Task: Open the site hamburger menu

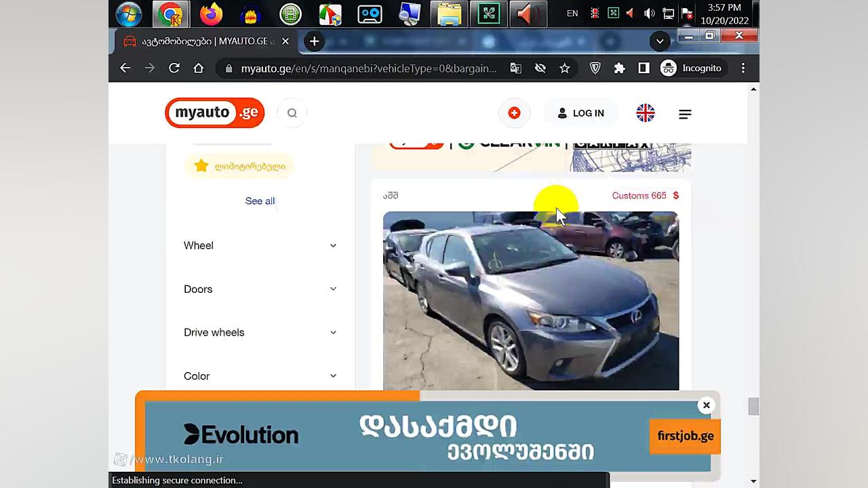Action: [x=685, y=114]
